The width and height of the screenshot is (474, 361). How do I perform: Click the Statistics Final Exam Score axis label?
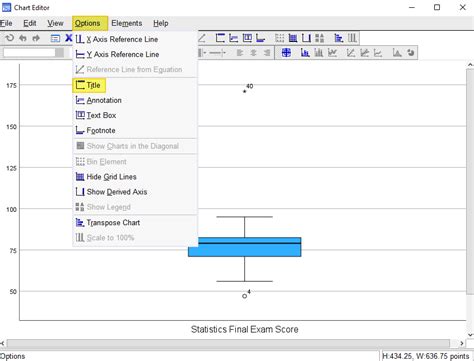[x=244, y=329]
